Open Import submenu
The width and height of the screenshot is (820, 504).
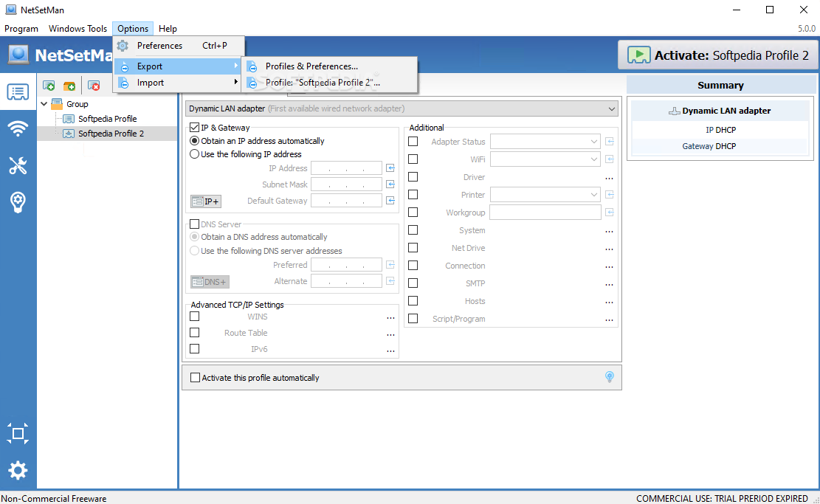(x=178, y=83)
